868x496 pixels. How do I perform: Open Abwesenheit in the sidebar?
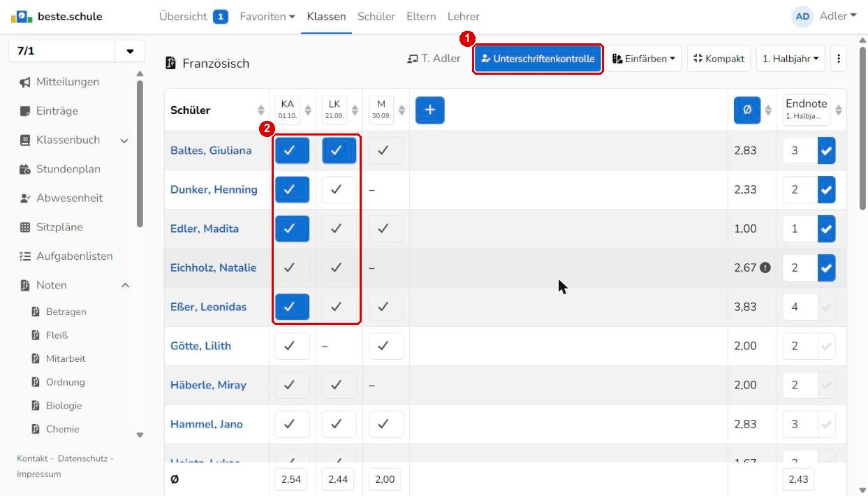pos(69,198)
